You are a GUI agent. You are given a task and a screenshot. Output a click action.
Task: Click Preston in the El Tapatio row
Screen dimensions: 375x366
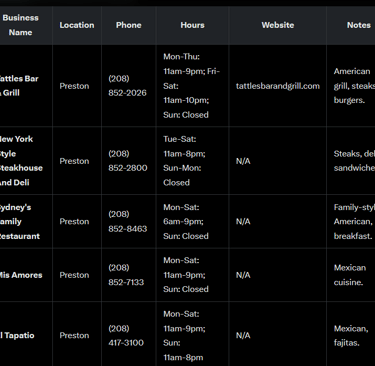click(x=74, y=335)
